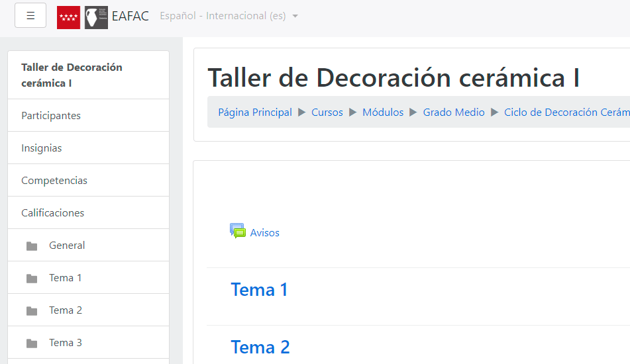Click the main course title heading

394,77
